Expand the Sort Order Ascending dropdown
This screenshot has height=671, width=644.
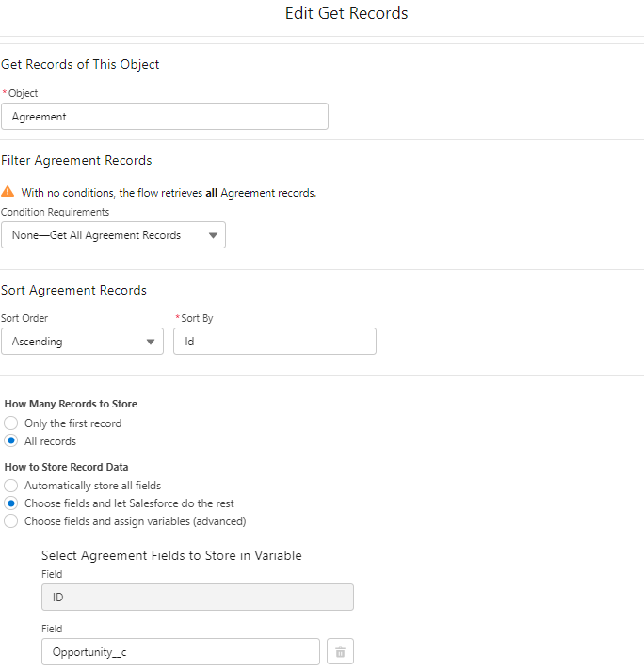[82, 342]
